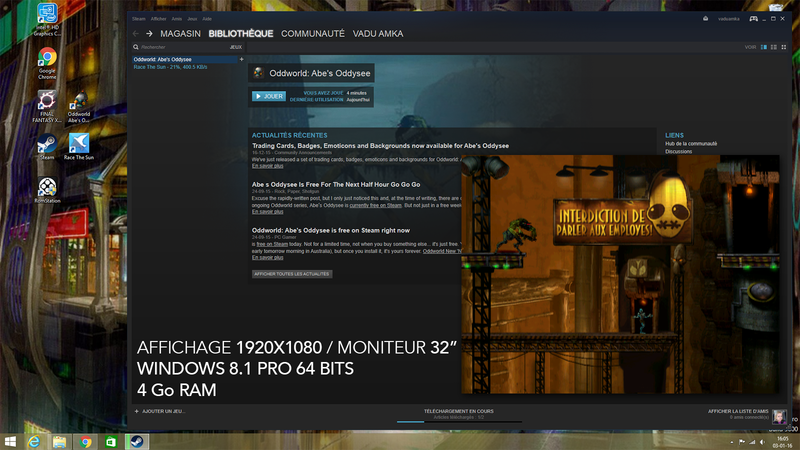
Task: Open RomStation desktop shortcut
Action: pyautogui.click(x=47, y=190)
